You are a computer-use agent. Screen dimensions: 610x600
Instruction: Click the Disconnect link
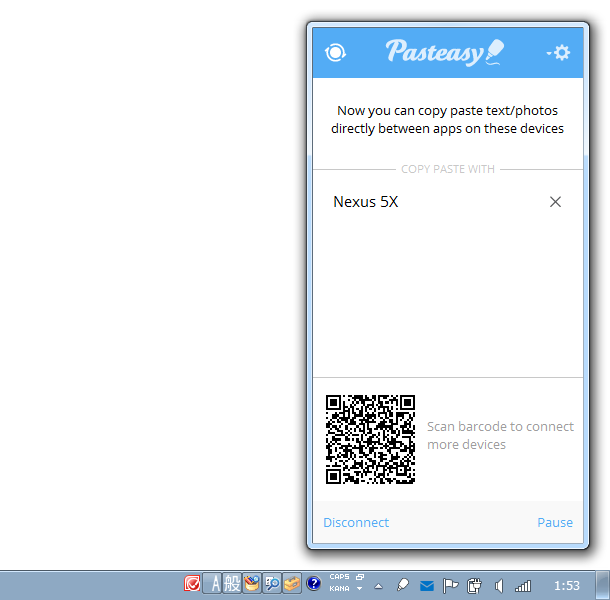click(356, 522)
